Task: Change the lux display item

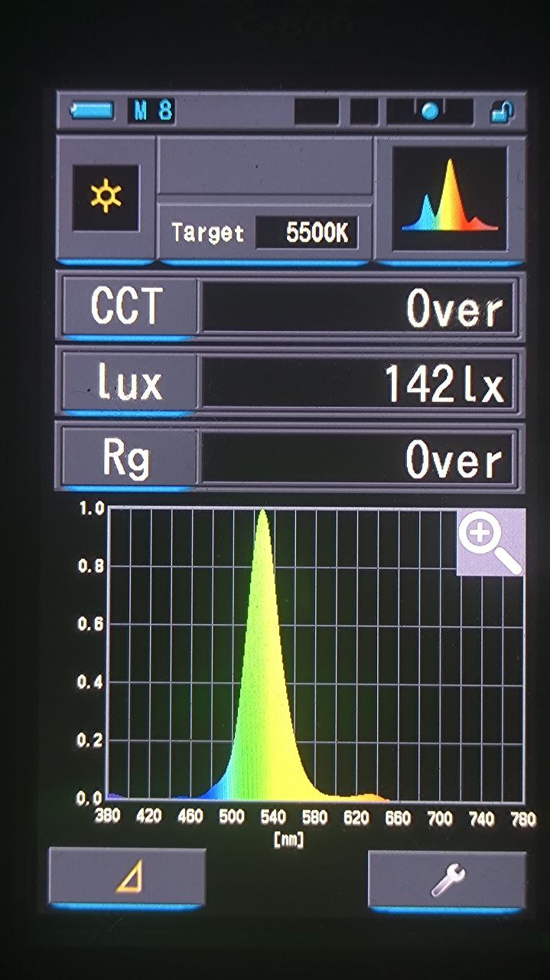Action: 128,382
